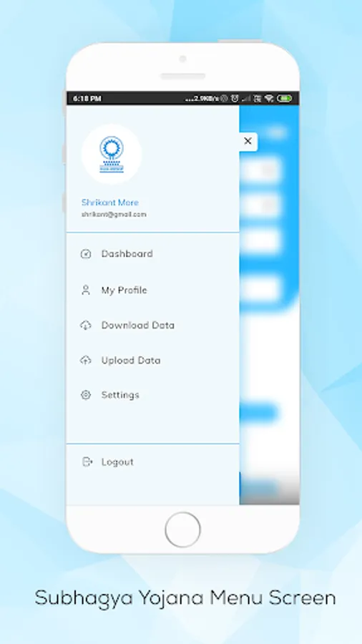The width and height of the screenshot is (362, 644).
Task: Click the cloud download icon
Action: 85,326
